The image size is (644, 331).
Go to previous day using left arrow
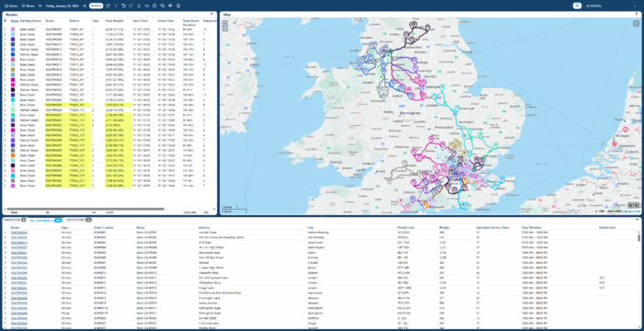pyautogui.click(x=40, y=6)
